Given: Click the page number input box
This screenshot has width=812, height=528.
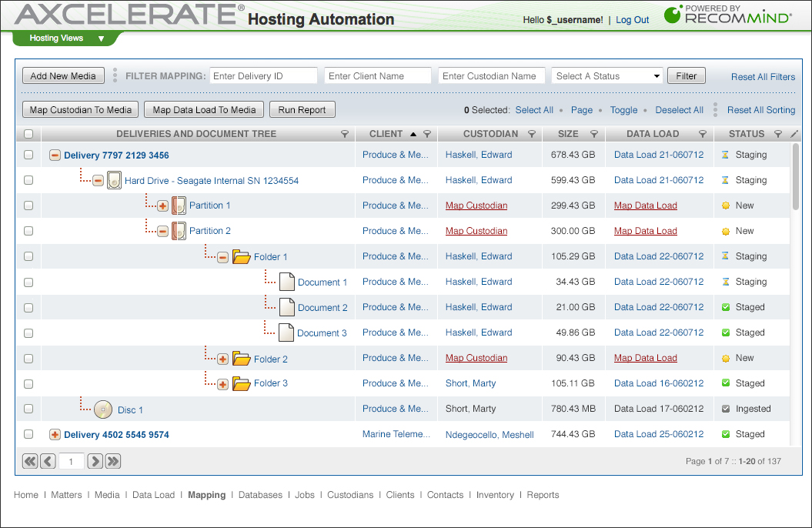Looking at the screenshot, I should (71, 461).
